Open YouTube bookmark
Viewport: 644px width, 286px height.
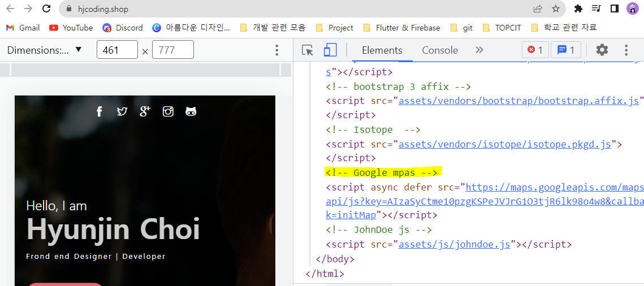(71, 28)
